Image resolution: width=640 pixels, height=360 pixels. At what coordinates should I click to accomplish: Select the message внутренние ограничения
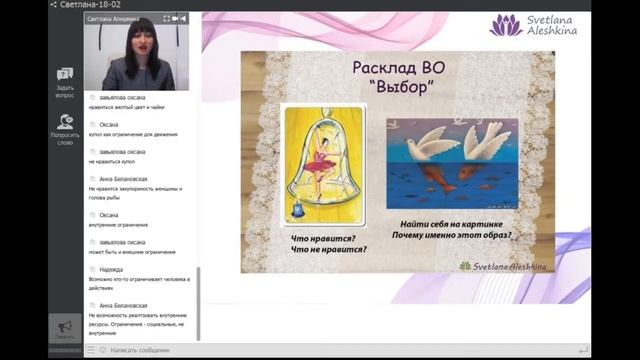(118, 225)
